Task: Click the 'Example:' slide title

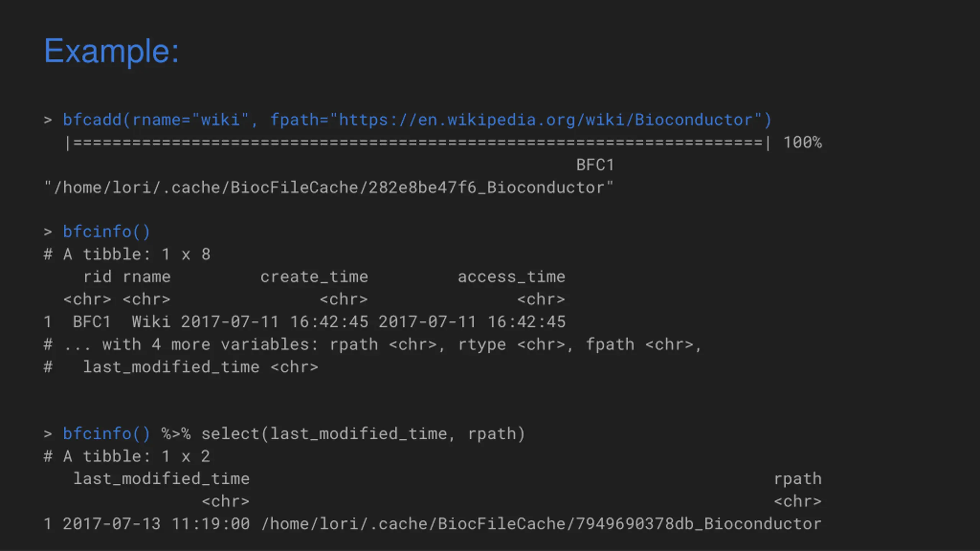Action: [x=111, y=51]
